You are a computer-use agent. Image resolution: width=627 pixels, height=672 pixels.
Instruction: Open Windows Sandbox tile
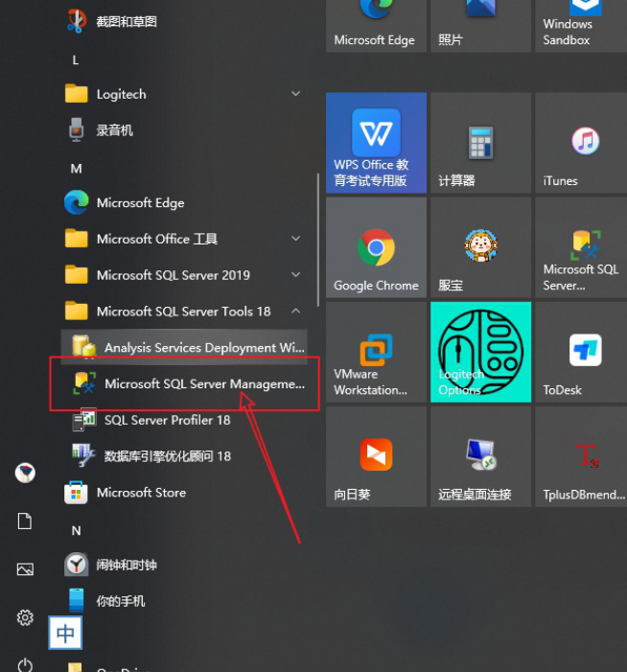582,26
